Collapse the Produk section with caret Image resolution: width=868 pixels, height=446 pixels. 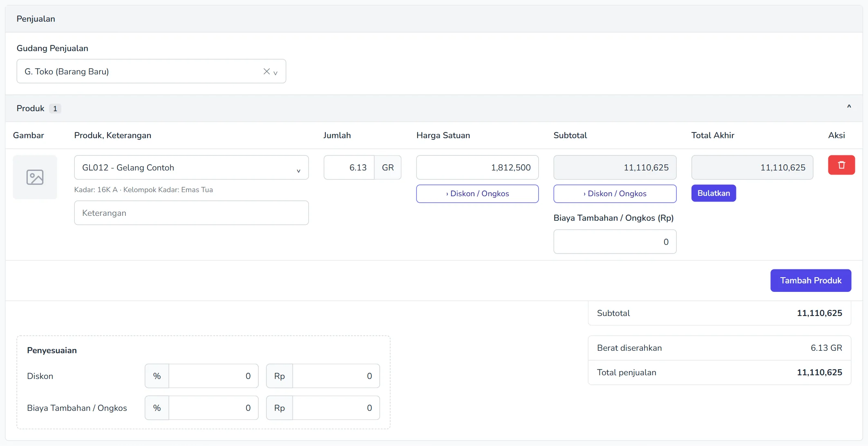849,107
